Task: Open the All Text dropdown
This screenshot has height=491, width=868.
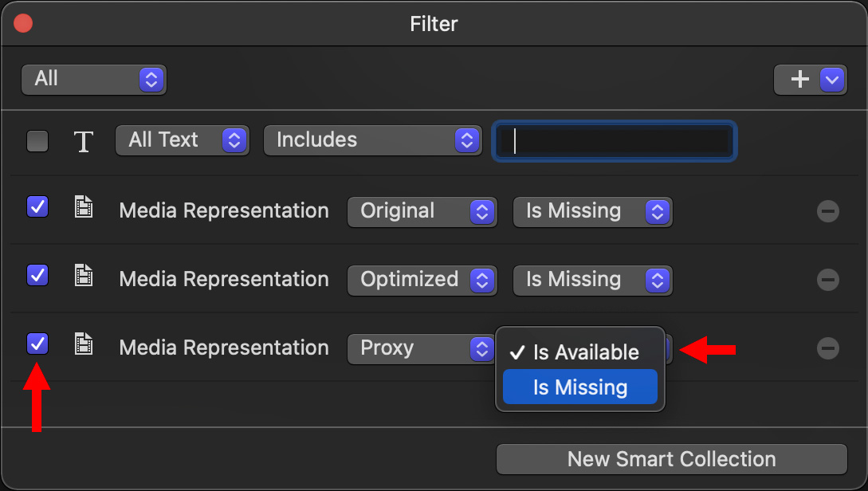Action: [182, 140]
